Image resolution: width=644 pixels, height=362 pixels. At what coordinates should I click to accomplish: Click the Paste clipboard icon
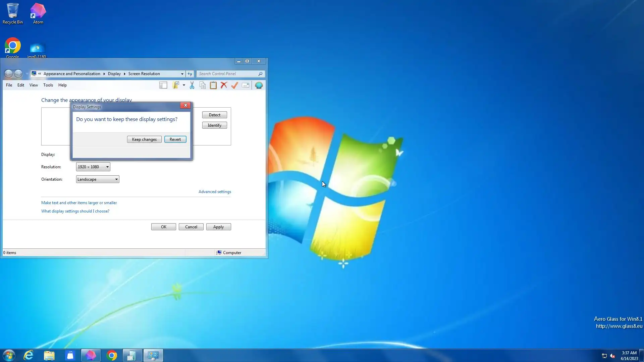[213, 85]
